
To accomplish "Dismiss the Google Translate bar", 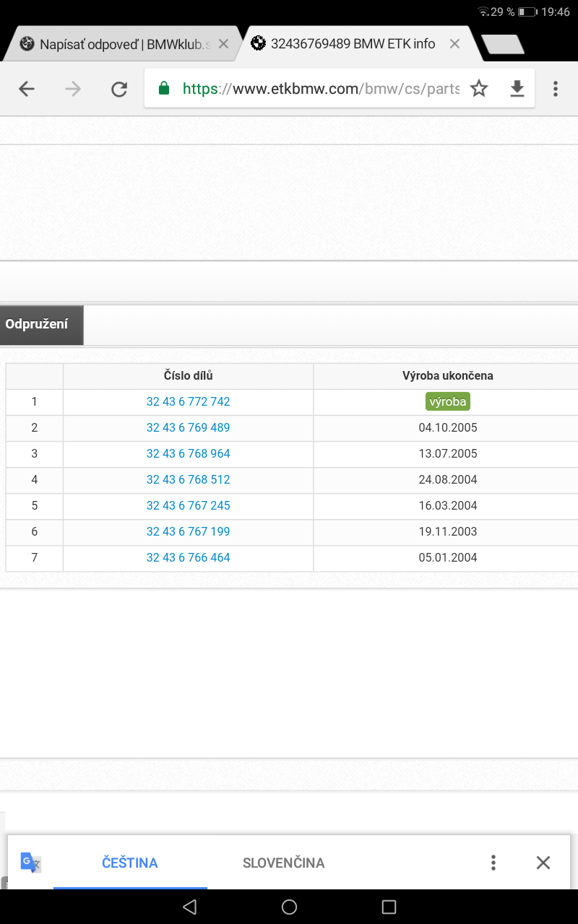I will tap(543, 863).
